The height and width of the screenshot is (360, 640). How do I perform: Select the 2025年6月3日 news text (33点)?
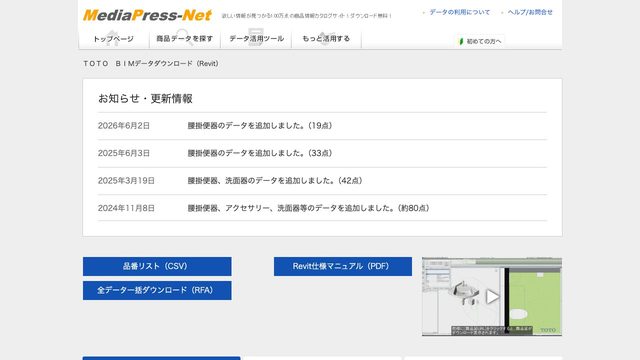click(x=260, y=153)
